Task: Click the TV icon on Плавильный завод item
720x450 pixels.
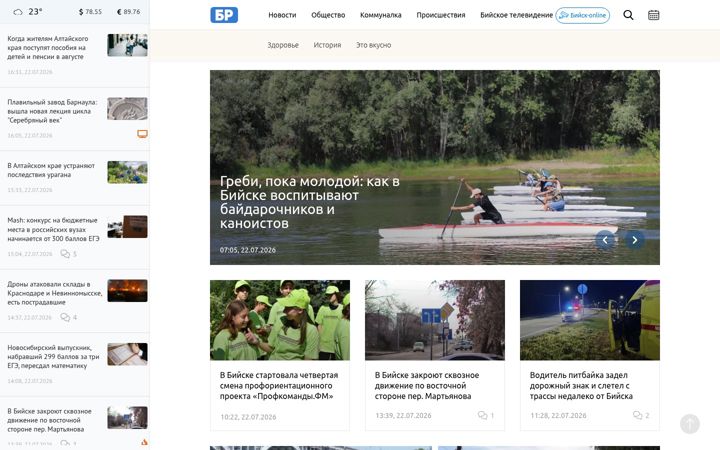Action: pyautogui.click(x=142, y=134)
